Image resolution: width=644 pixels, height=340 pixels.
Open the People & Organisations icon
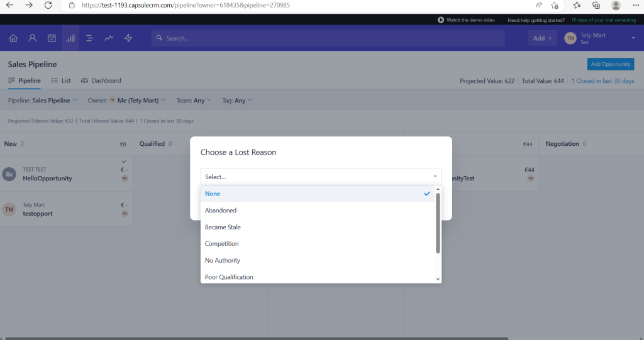33,38
